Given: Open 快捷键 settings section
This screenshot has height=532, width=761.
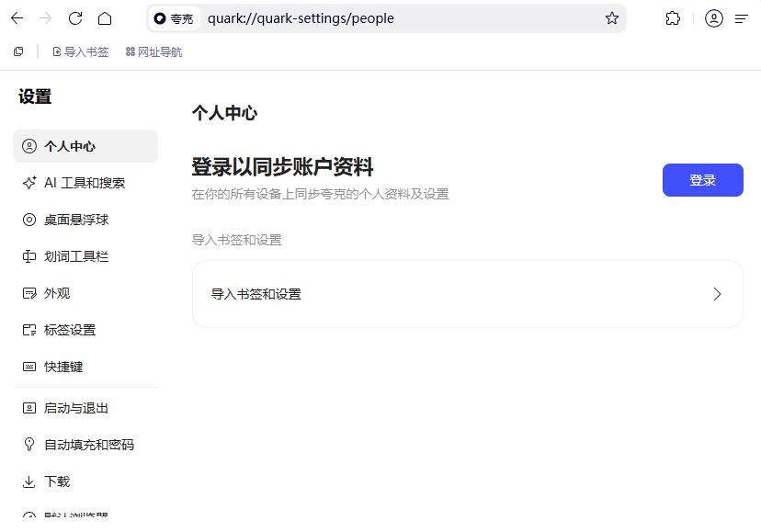Looking at the screenshot, I should click(85, 367).
